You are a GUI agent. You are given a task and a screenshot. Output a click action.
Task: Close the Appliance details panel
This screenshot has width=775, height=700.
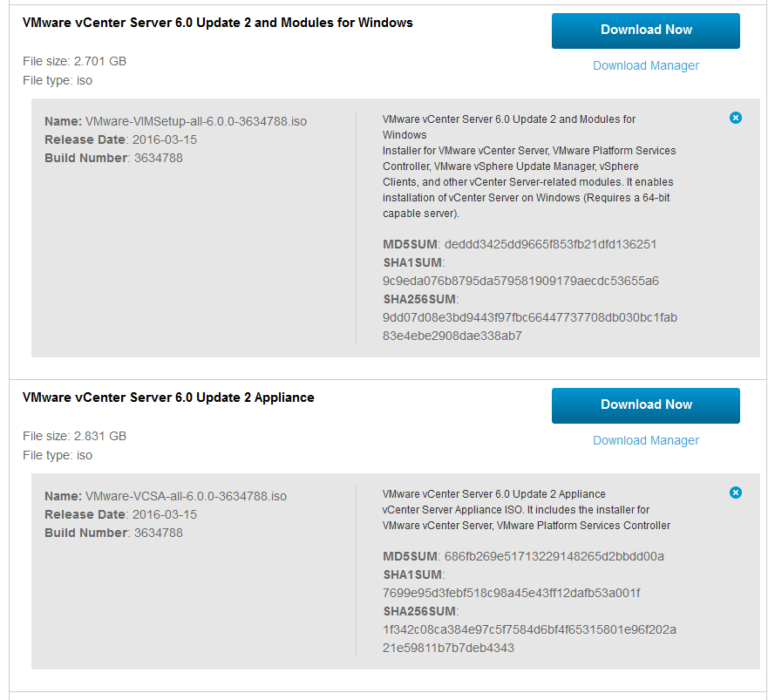(736, 493)
